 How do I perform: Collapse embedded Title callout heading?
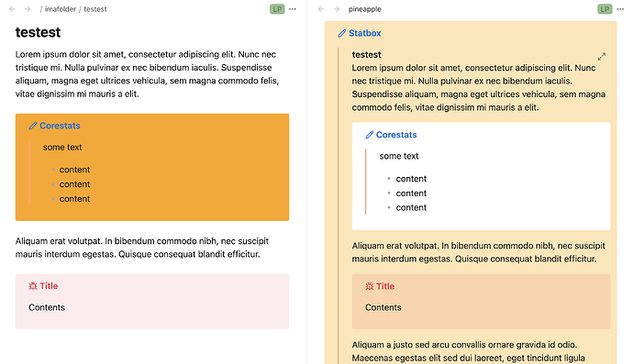[x=385, y=286]
